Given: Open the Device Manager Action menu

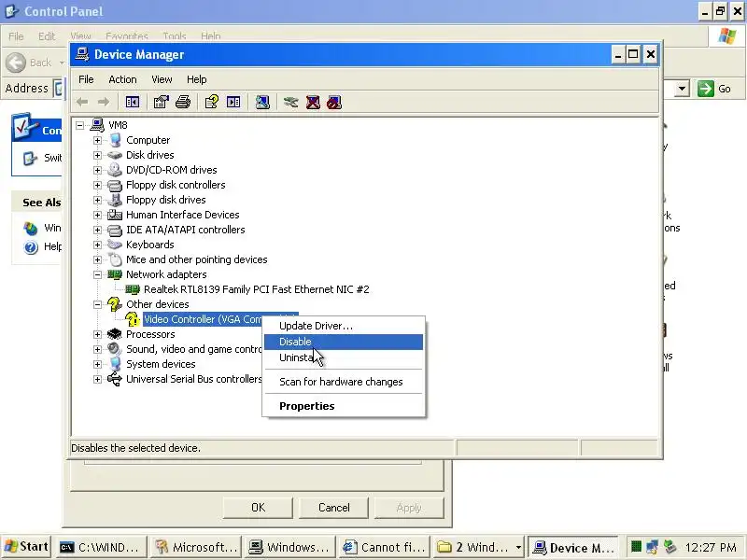Looking at the screenshot, I should (122, 79).
